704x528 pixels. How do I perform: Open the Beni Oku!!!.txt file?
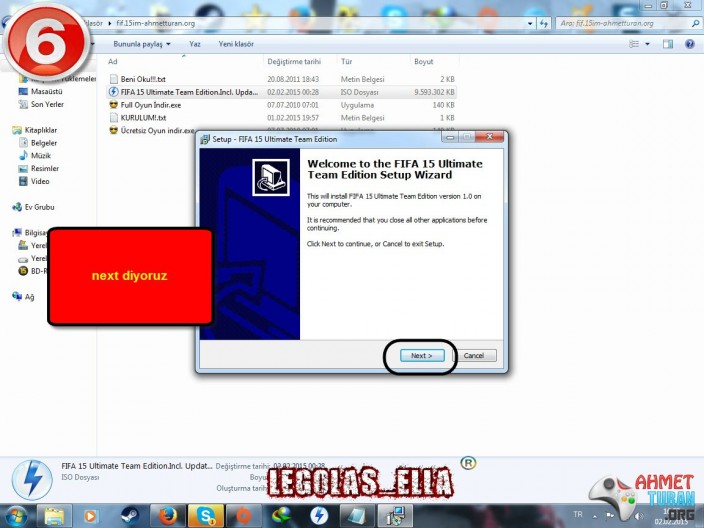[143, 79]
